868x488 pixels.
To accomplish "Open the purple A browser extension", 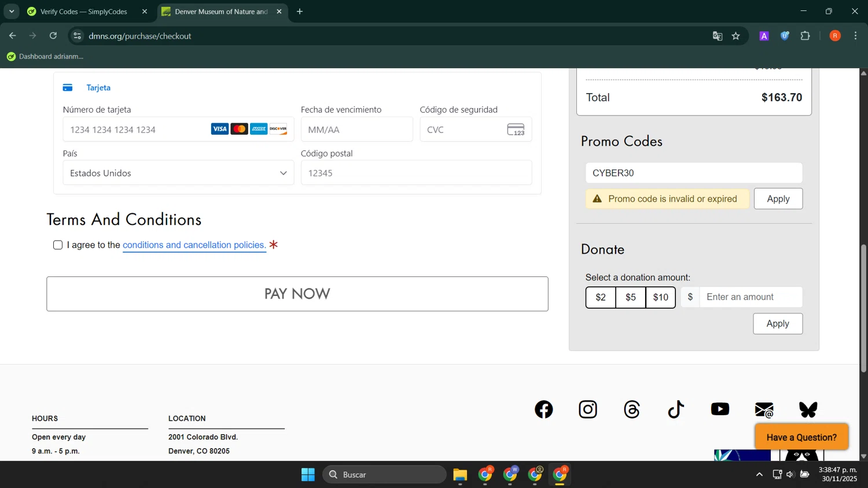I will (x=764, y=36).
